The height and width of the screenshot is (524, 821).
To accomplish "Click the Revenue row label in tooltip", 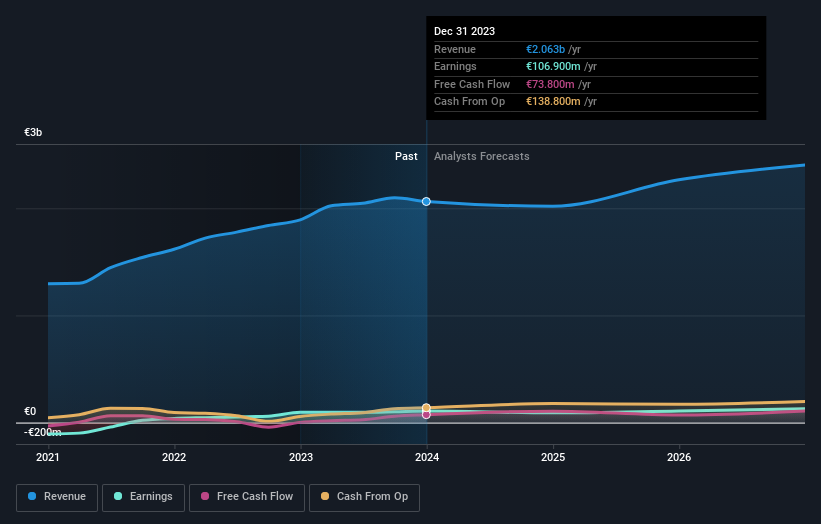I will 455,49.
